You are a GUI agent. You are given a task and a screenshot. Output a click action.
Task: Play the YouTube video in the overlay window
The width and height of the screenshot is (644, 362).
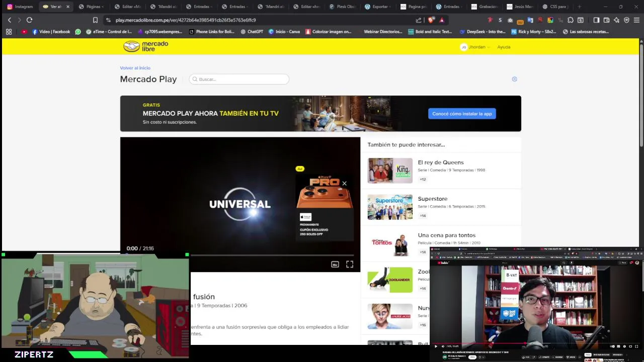[436, 346]
